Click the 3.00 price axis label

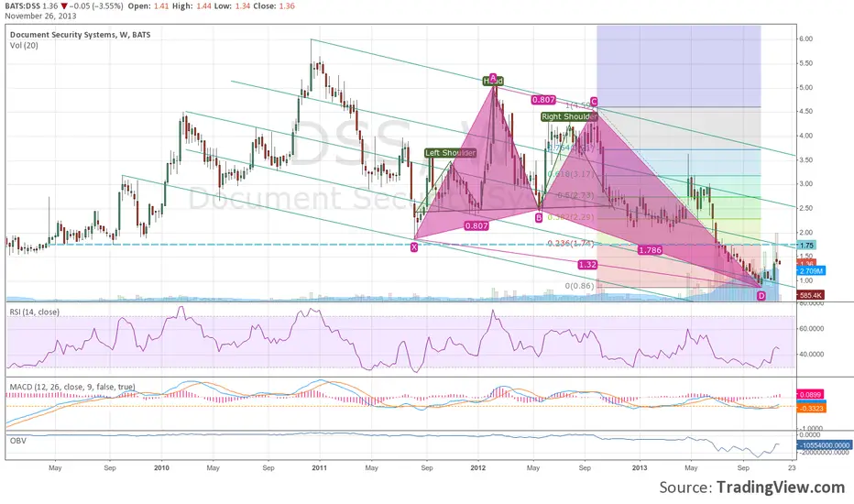tap(805, 184)
